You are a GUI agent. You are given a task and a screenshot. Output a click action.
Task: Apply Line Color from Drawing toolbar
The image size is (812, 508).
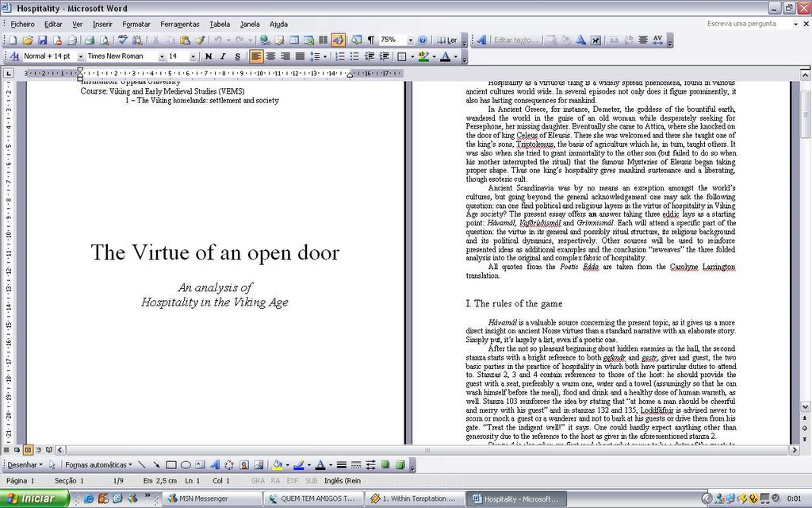pyautogui.click(x=299, y=465)
